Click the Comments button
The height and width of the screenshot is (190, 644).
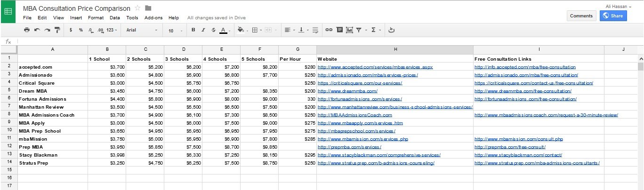(x=581, y=16)
